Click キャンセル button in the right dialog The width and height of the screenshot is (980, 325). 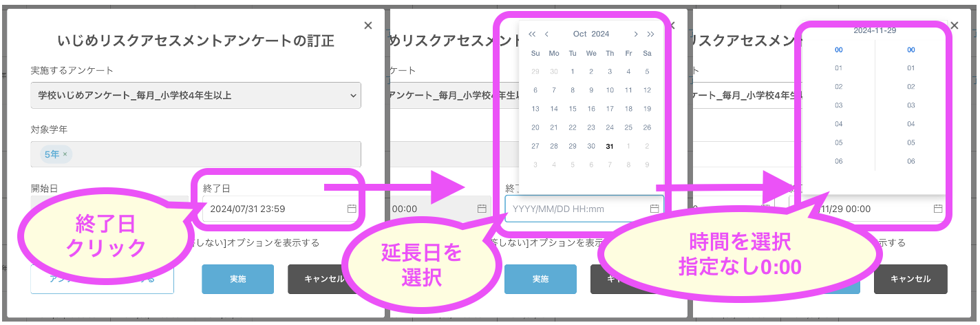click(x=910, y=279)
